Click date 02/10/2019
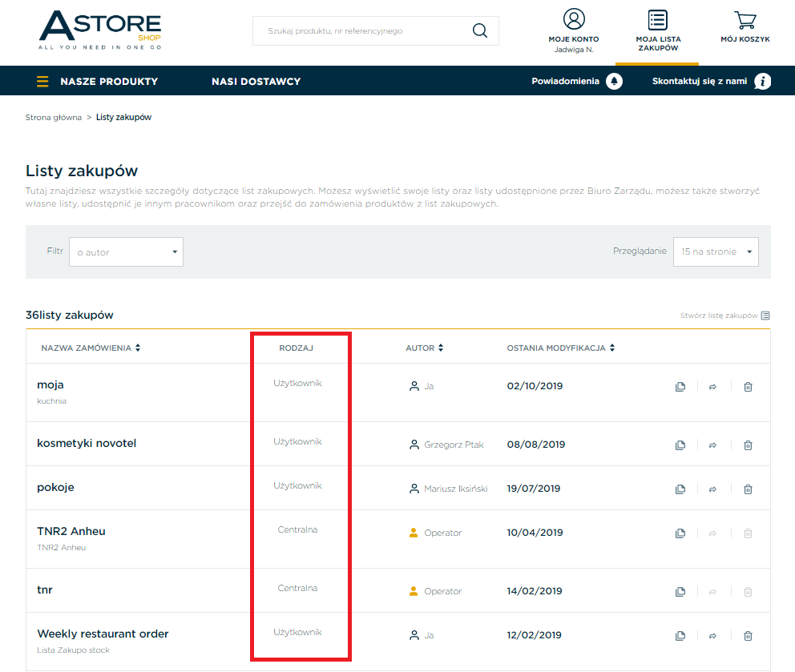This screenshot has height=672, width=795. 535,386
